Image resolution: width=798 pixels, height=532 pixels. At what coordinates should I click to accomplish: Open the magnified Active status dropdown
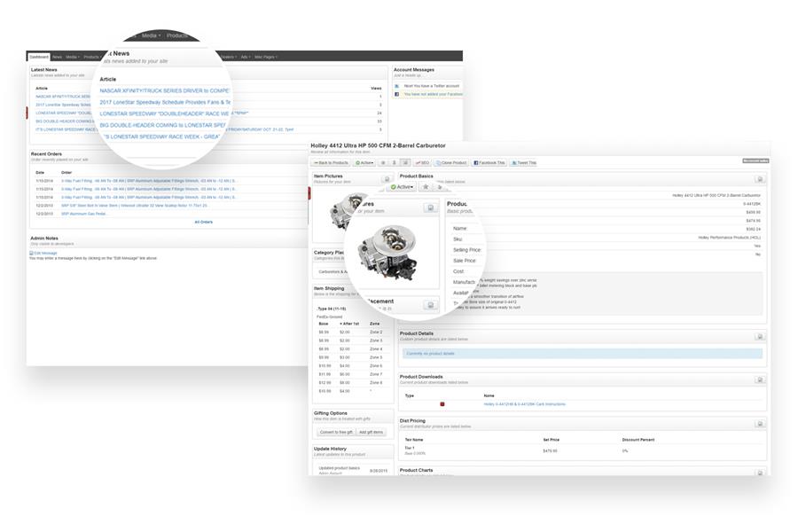(402, 187)
